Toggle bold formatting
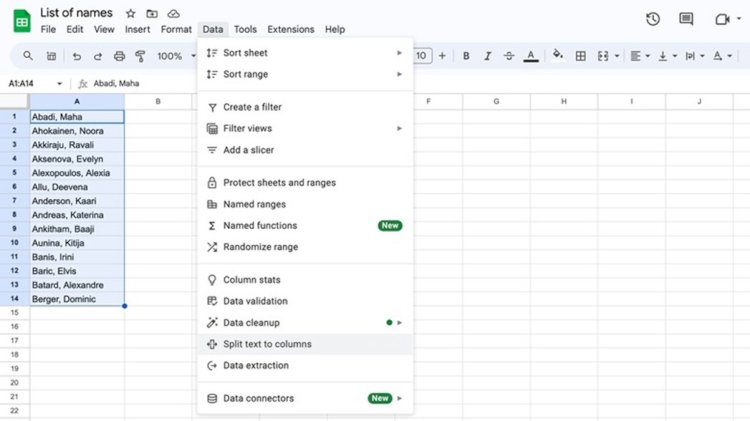This screenshot has height=421, width=750. [466, 56]
